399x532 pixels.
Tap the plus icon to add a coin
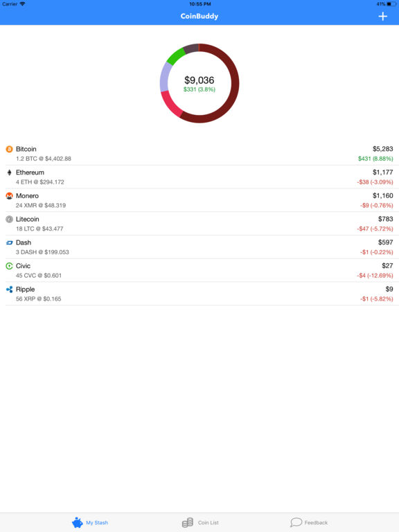pyautogui.click(x=382, y=17)
